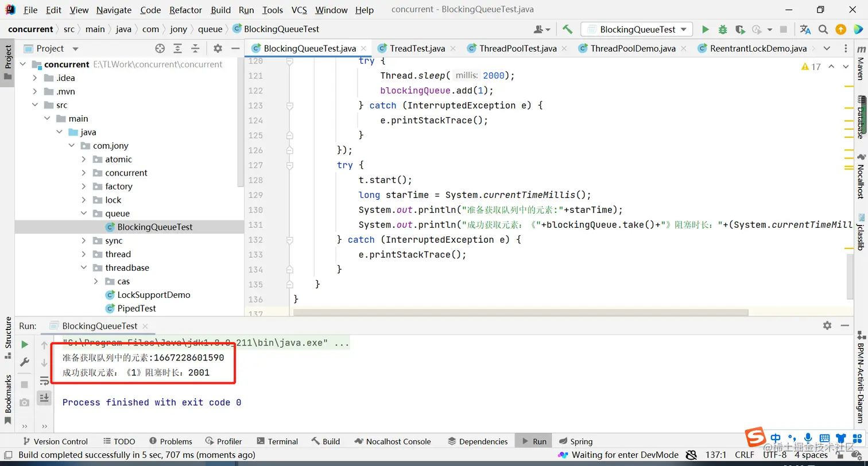Image resolution: width=868 pixels, height=466 pixels.
Task: Collapse the queue package
Action: tap(84, 213)
